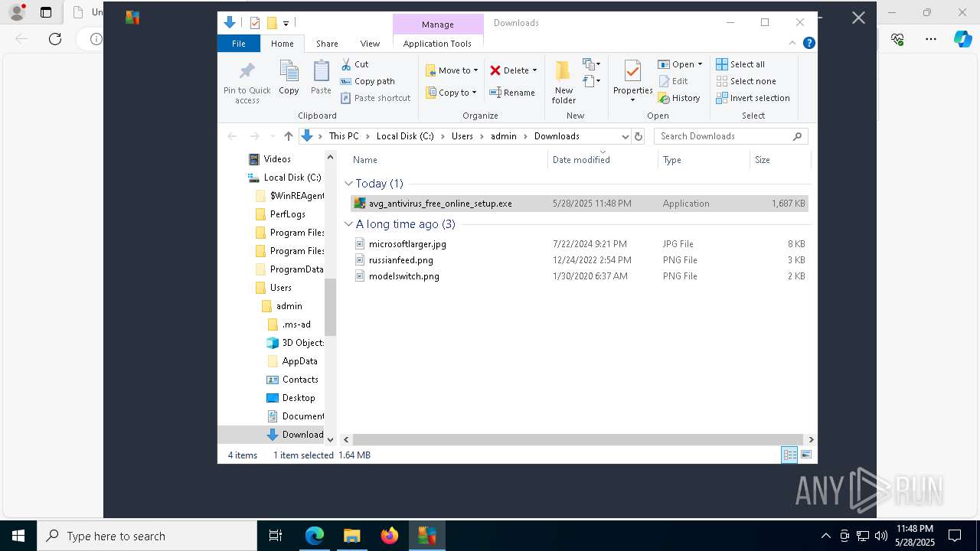The height and width of the screenshot is (551, 980).
Task: Minimize the ribbon with chevron
Action: (x=792, y=43)
